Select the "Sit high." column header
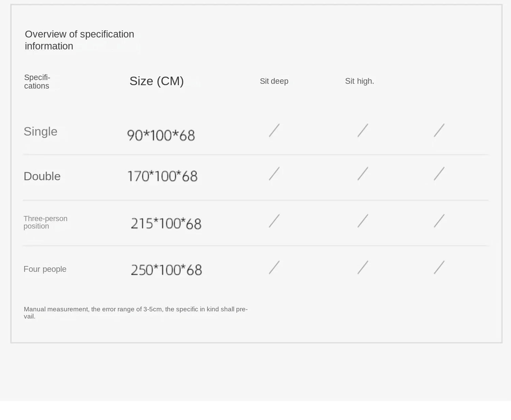The height and width of the screenshot is (420, 511). click(359, 81)
